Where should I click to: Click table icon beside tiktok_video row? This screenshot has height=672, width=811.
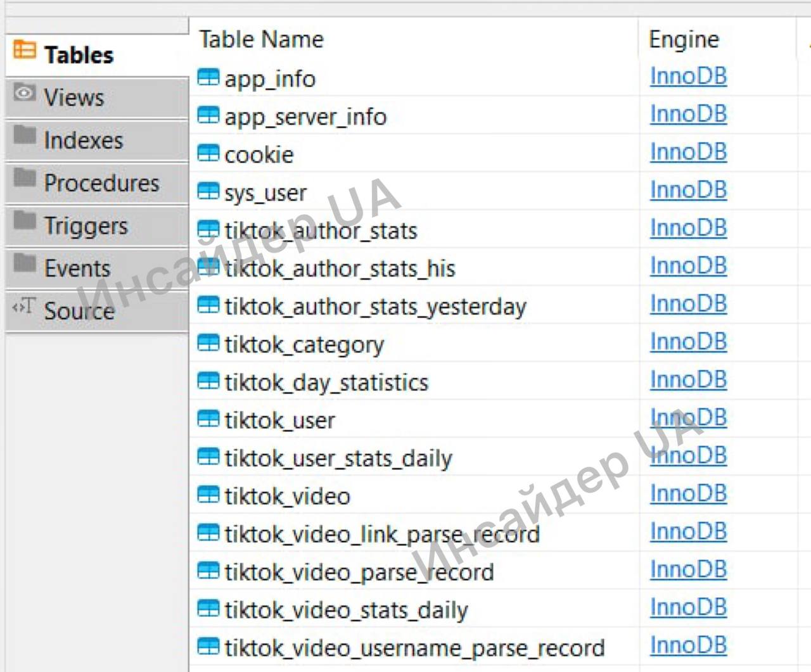click(x=208, y=495)
